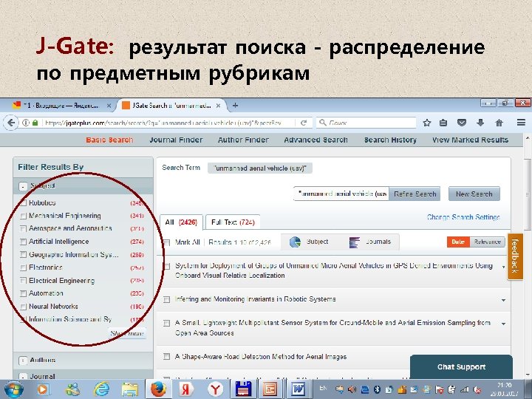This screenshot has height=399, width=532.
Task: Open the Windows Start menu
Action: [x=13, y=389]
